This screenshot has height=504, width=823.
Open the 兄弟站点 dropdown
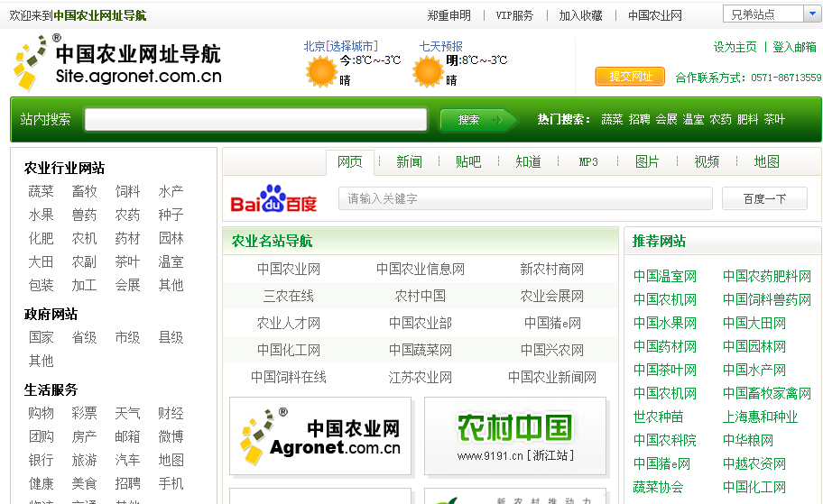point(771,14)
